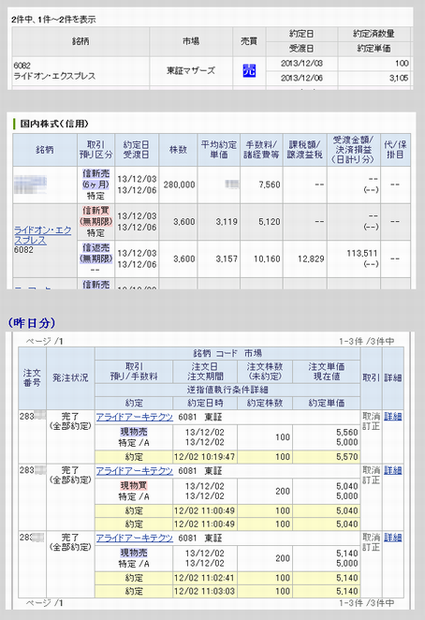Click the 12/02 10:19:47 execution time
425x620 pixels.
coord(204,457)
